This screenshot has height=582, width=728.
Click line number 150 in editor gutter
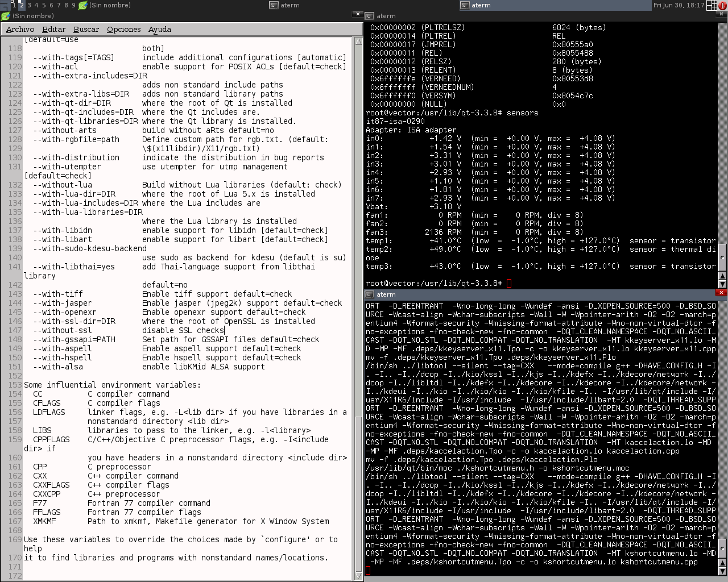tap(15, 357)
